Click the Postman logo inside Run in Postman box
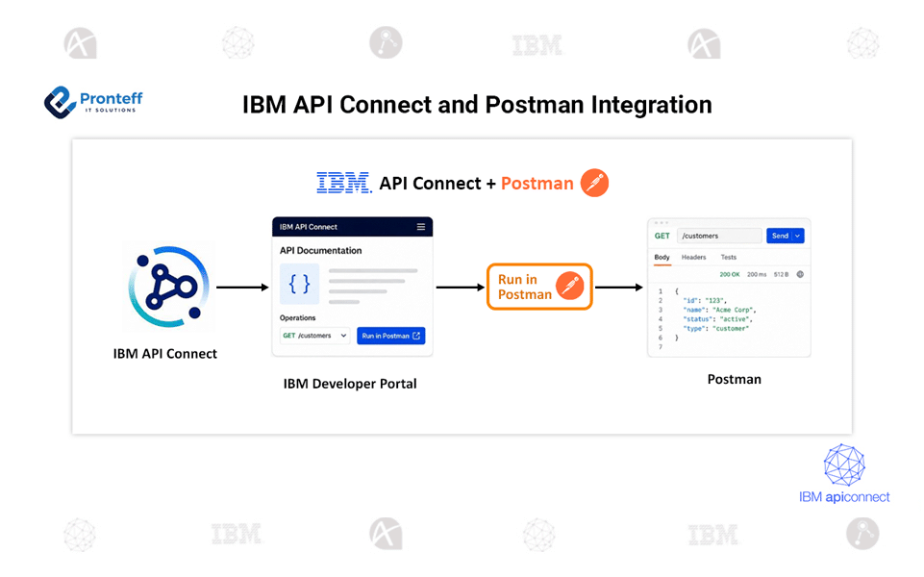The height and width of the screenshot is (577, 924). 570,287
